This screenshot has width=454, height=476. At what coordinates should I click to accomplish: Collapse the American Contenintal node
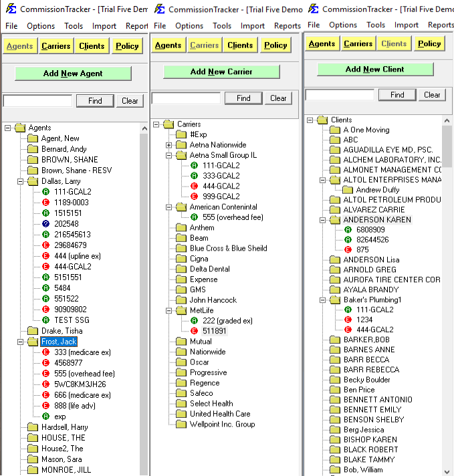[x=169, y=207]
